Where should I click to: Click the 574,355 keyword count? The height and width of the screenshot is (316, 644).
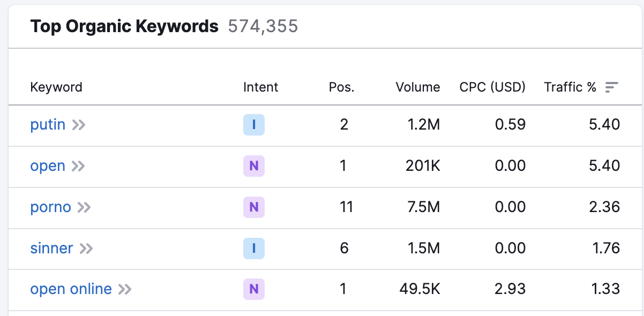[263, 26]
